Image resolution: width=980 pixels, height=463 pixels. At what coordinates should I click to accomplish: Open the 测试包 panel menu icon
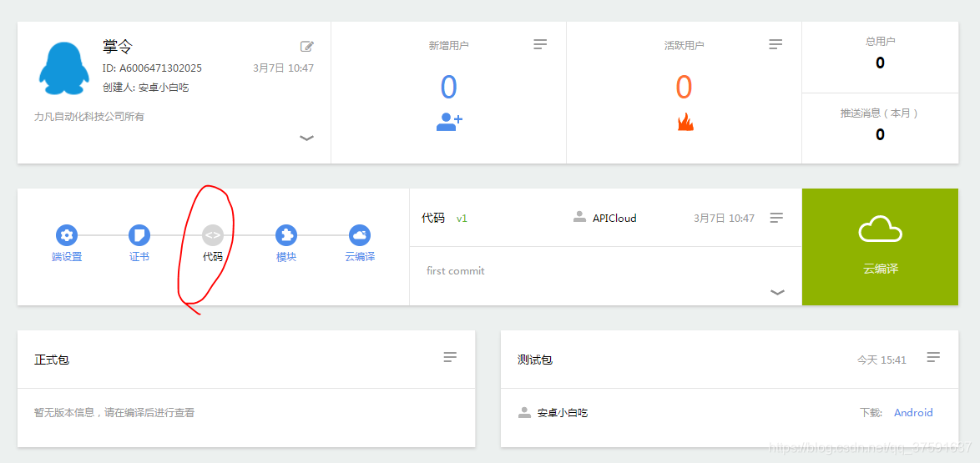point(933,357)
